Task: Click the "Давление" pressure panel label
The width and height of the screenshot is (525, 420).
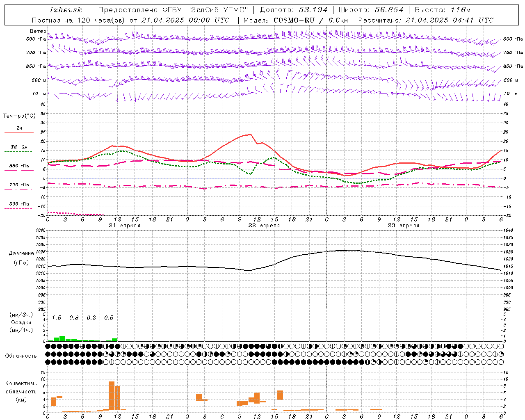Action: 21,253
